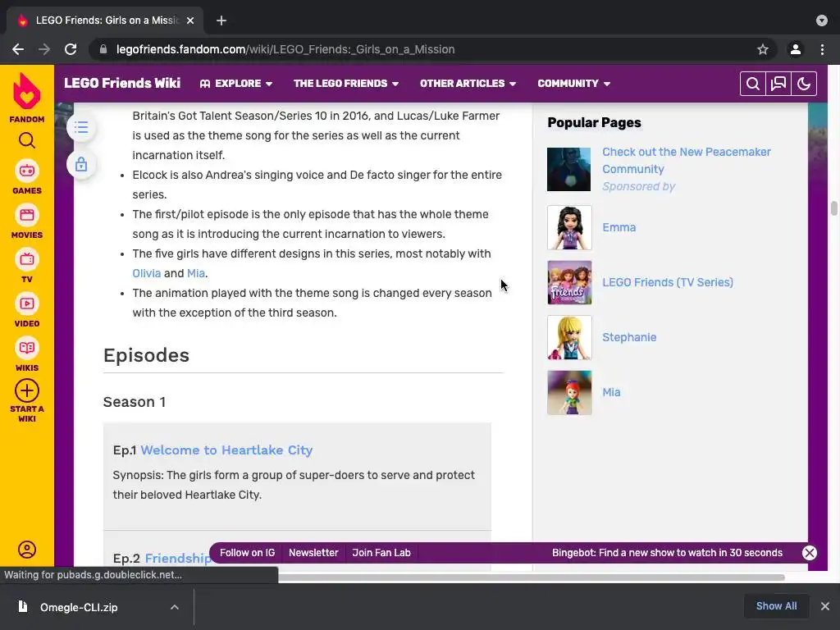Open LEGO Friends (TV Series) link
Viewport: 840px width, 630px height.
click(668, 282)
